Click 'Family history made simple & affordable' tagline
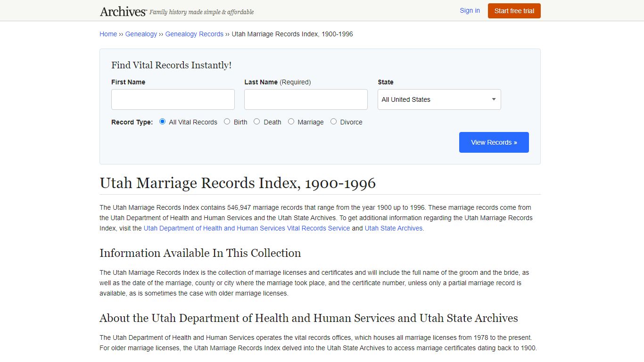The image size is (644, 362). [202, 12]
